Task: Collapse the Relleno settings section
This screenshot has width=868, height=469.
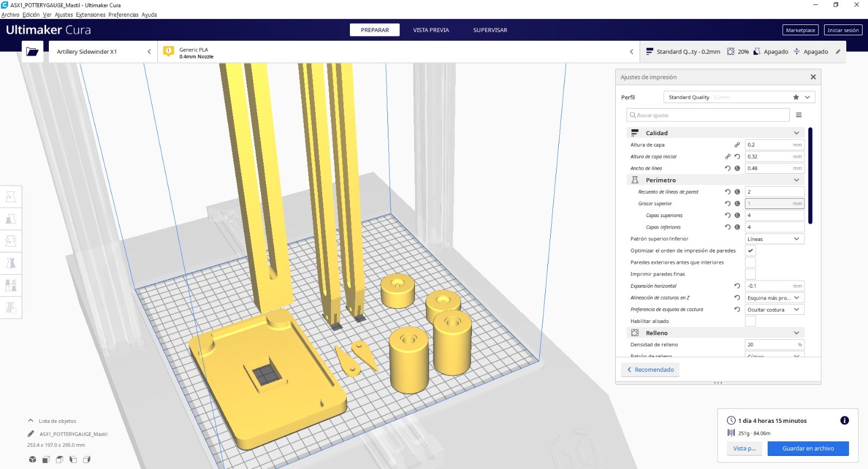Action: click(716, 333)
